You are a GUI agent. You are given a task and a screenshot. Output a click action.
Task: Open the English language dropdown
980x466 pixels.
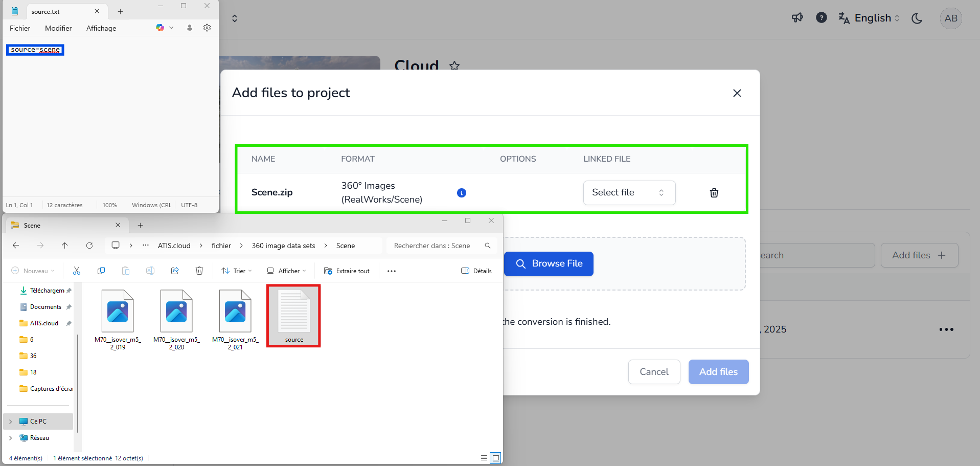tap(869, 18)
